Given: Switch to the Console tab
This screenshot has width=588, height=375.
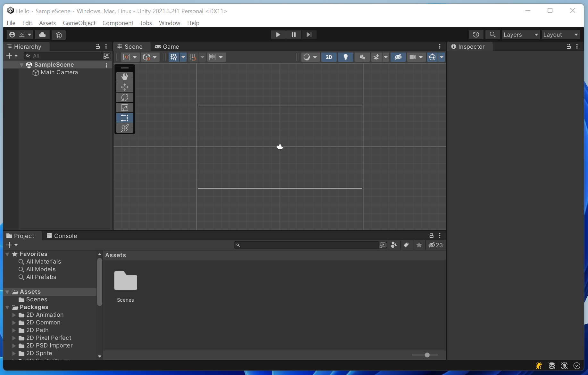Looking at the screenshot, I should pos(62,236).
